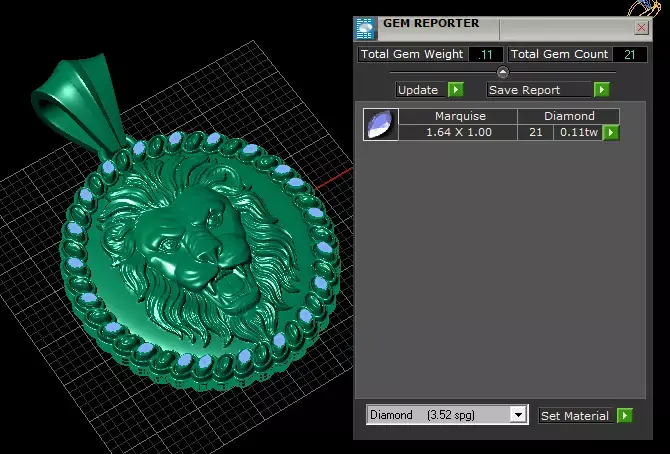
Task: Click the green arrow next to Update
Action: tap(455, 90)
